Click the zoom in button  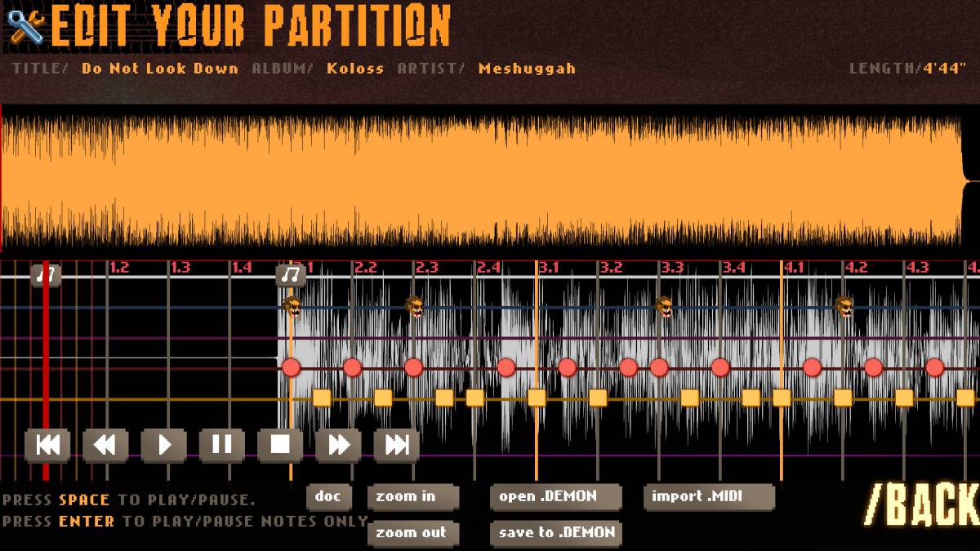click(413, 496)
